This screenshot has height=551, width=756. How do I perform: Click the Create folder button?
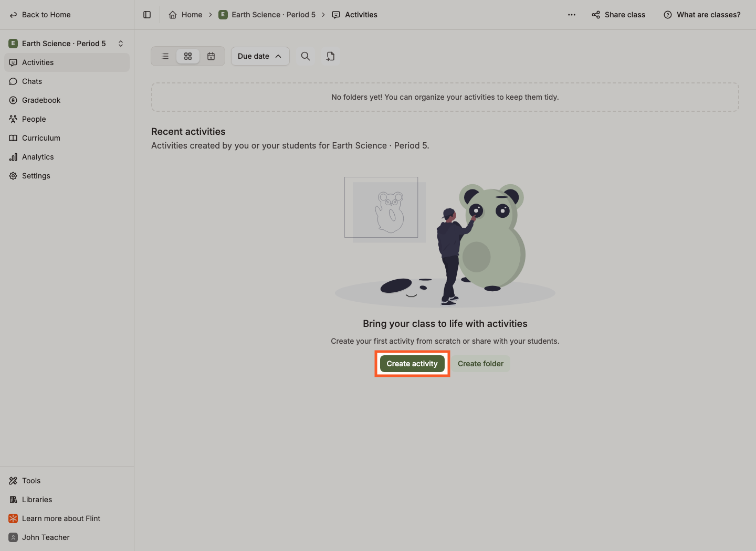coord(480,364)
